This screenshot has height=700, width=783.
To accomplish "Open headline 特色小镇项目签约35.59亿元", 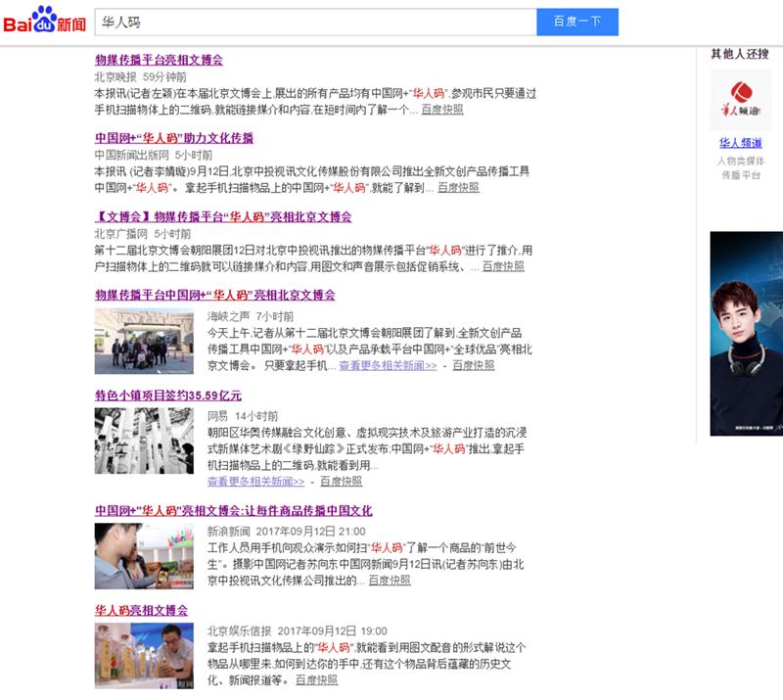I will (168, 396).
